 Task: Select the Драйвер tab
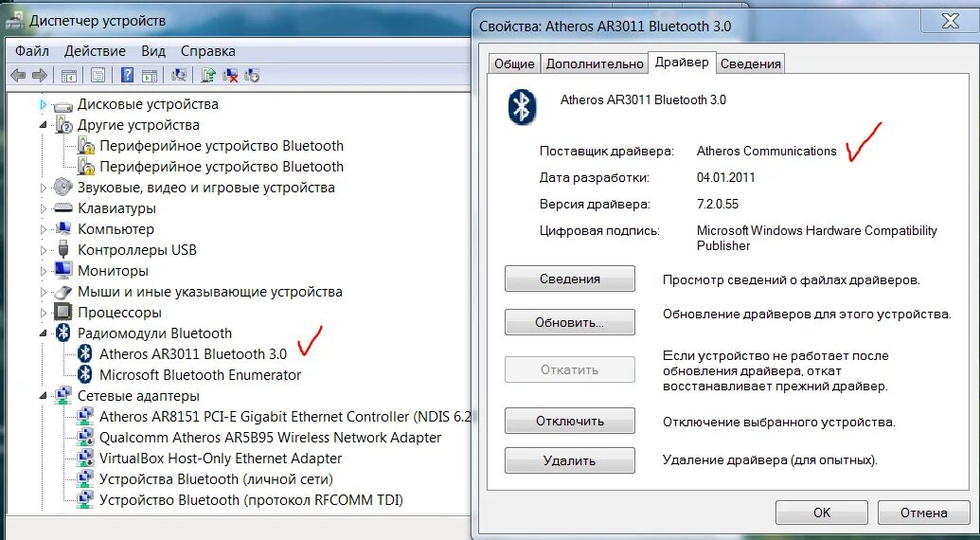tap(682, 62)
